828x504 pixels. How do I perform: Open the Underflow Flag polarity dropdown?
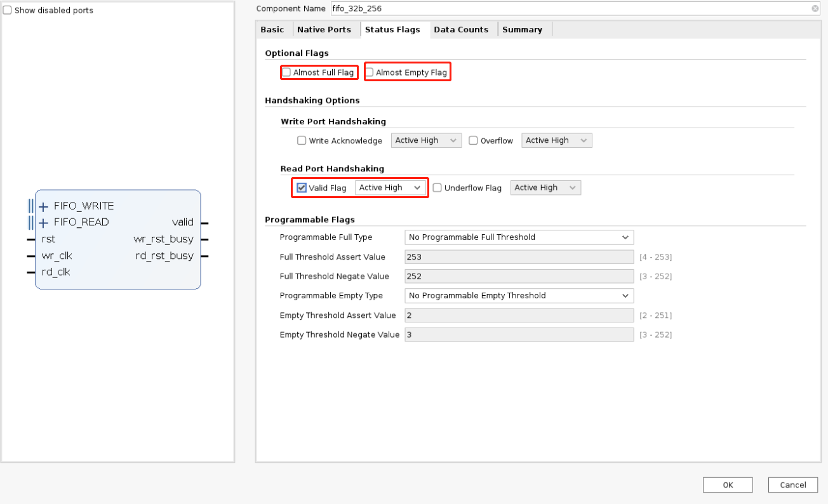pos(545,187)
